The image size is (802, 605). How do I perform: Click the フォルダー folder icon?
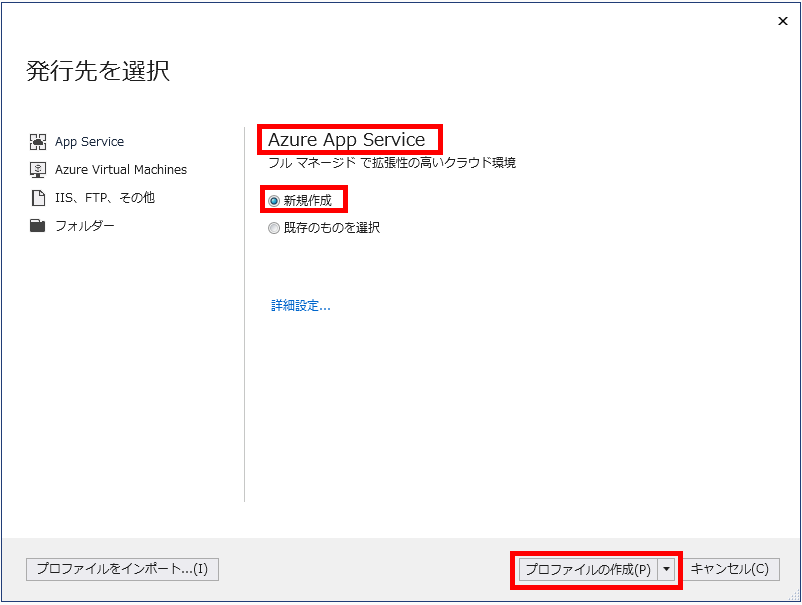pyautogui.click(x=37, y=226)
